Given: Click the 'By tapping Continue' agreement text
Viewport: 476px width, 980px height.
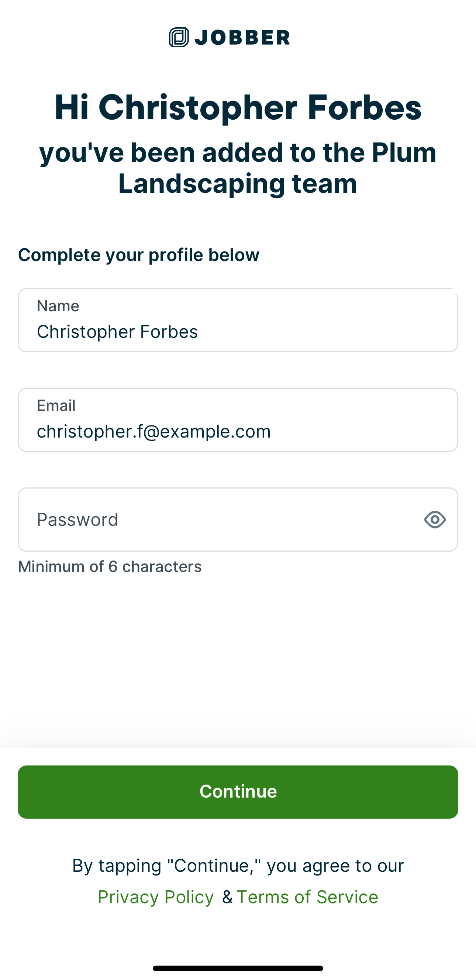Looking at the screenshot, I should click(238, 866).
